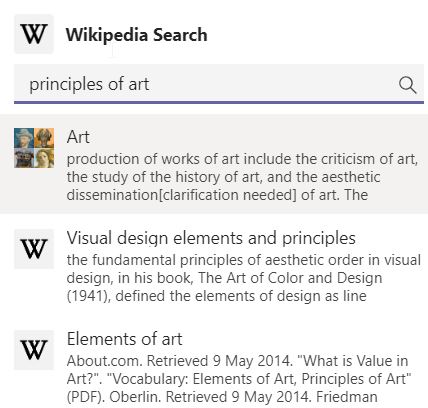This screenshot has width=428, height=408.
Task: Click snippet line starting 'About.com. Retrieved'
Action: (x=237, y=361)
